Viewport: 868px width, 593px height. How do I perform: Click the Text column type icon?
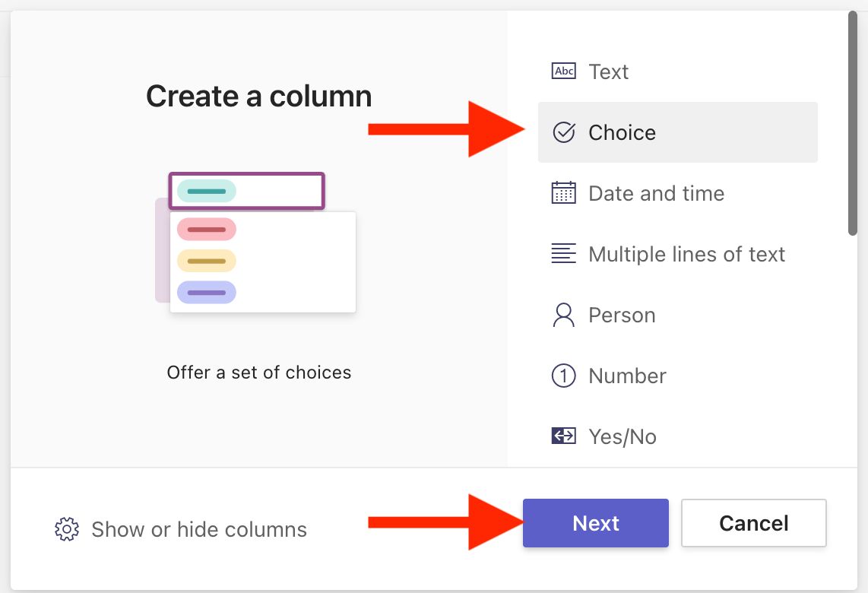click(563, 71)
